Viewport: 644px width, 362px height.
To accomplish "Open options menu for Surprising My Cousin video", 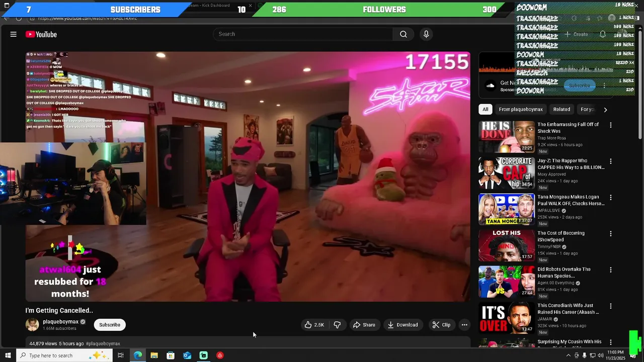I will click(611, 342).
